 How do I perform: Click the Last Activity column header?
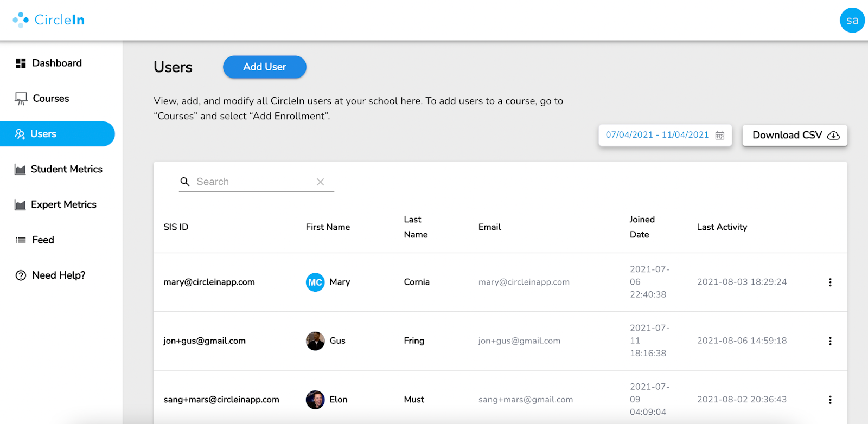click(x=722, y=227)
